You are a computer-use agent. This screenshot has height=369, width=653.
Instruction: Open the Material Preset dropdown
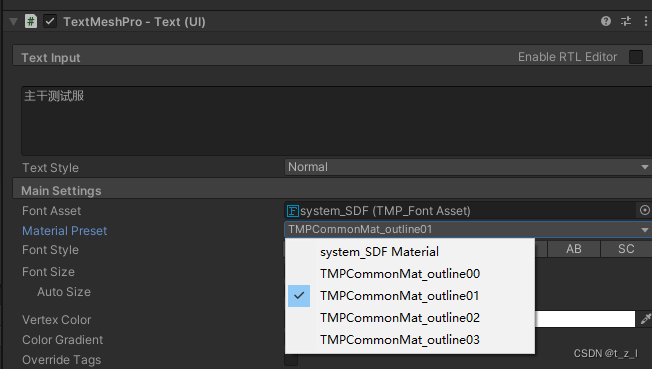[x=469, y=229]
